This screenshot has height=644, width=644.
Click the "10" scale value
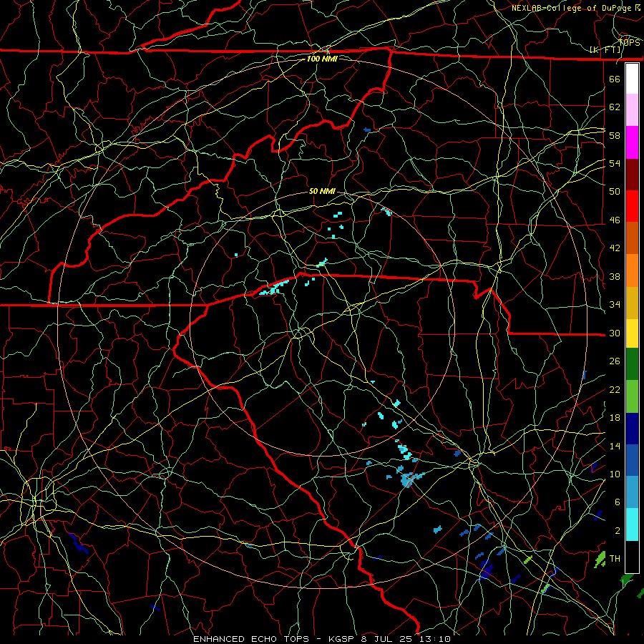pyautogui.click(x=615, y=474)
